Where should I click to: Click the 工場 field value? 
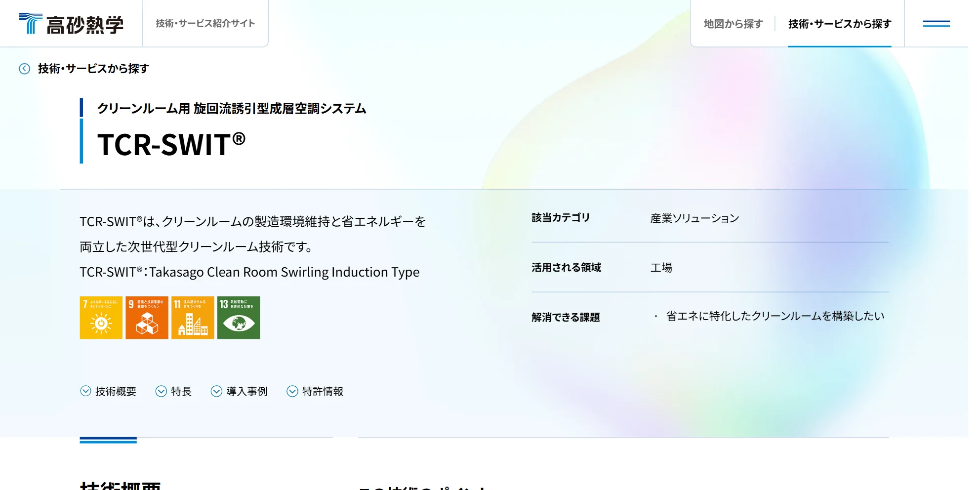pos(661,268)
